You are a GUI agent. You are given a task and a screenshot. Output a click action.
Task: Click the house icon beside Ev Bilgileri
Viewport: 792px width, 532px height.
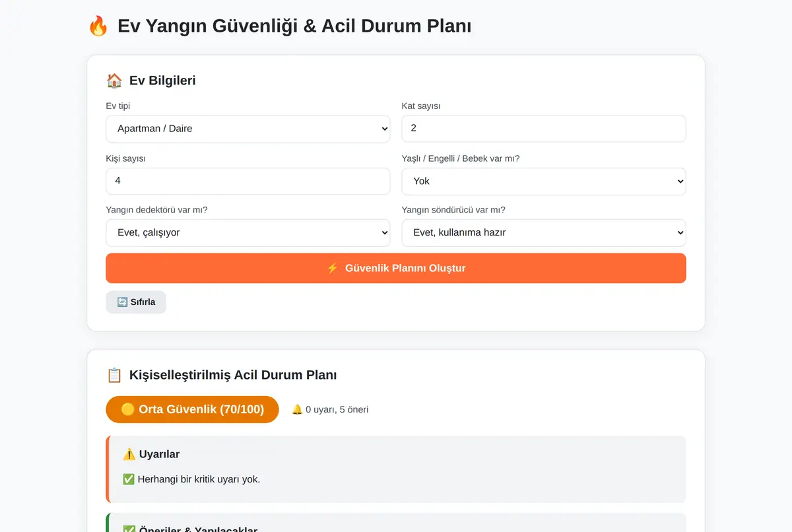pos(114,81)
